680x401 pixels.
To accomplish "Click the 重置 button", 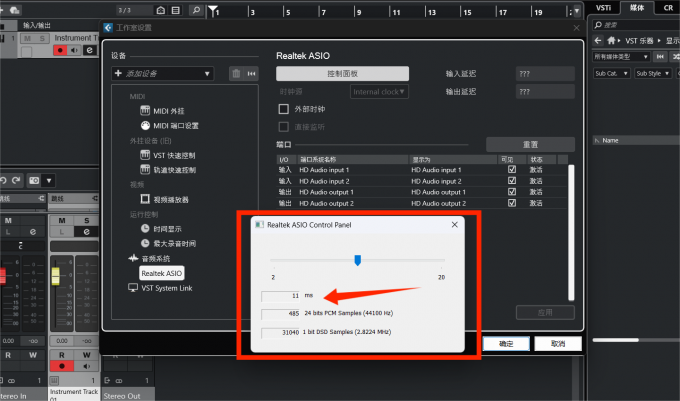I will coord(530,144).
